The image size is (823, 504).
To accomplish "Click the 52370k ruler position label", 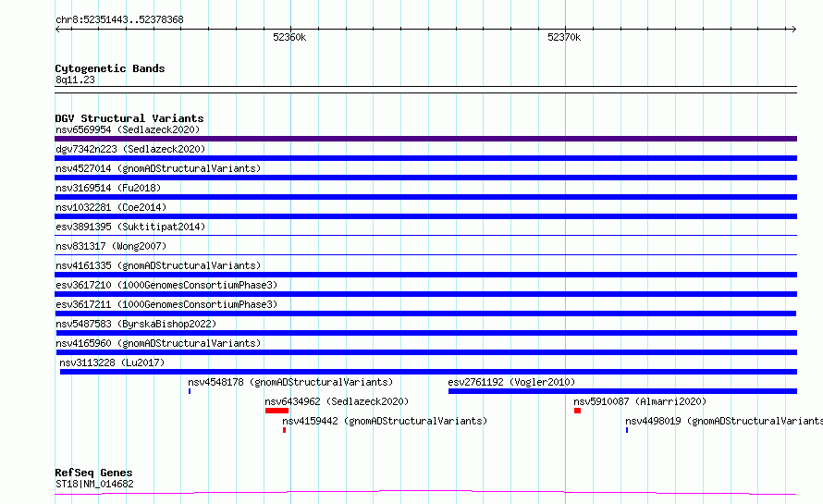I will (564, 37).
